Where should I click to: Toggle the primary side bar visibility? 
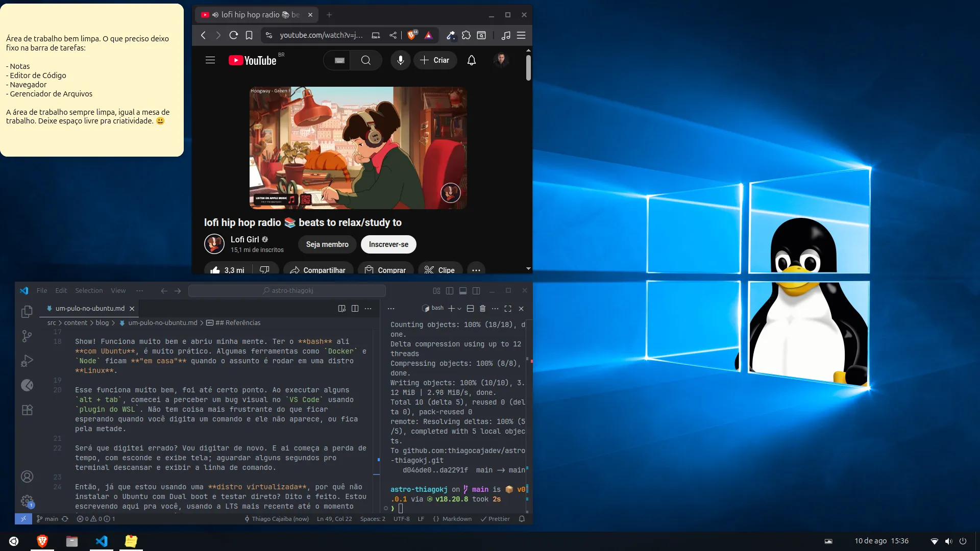[450, 290]
